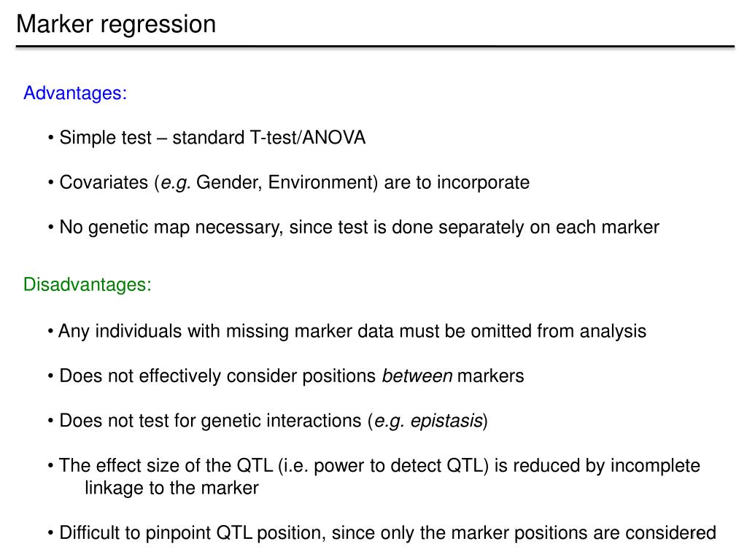Viewport: 747px width, 560px height.
Task: Click the word ANOVA
Action: pyautogui.click(x=334, y=138)
